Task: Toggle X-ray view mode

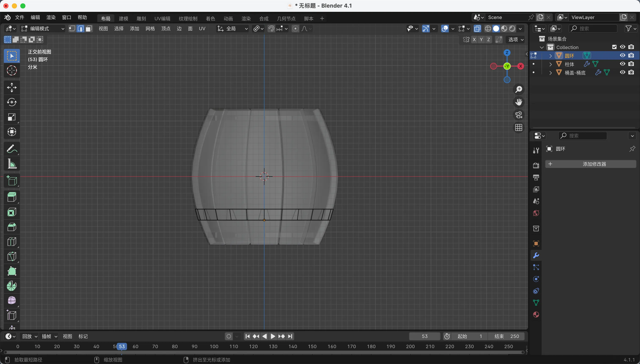Action: click(477, 29)
